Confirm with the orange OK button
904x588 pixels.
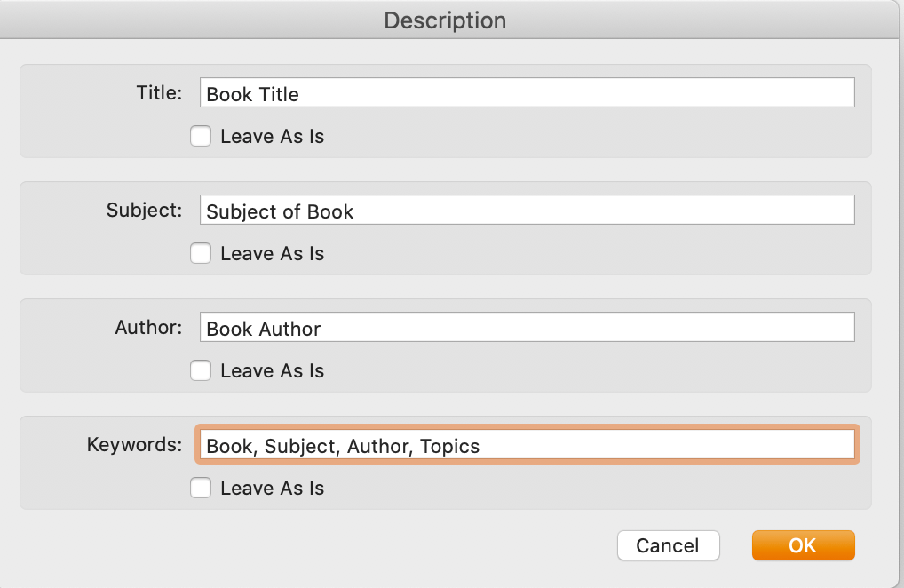pos(803,545)
